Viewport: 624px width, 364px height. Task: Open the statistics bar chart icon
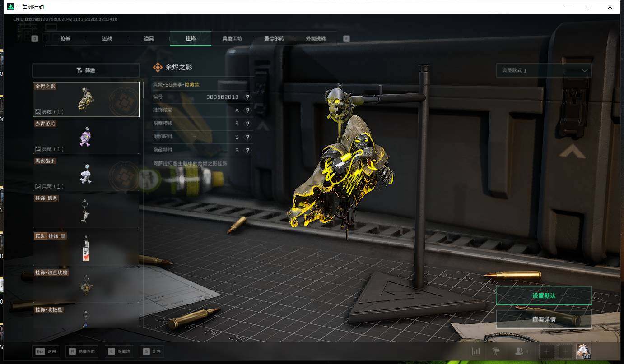pyautogui.click(x=476, y=351)
